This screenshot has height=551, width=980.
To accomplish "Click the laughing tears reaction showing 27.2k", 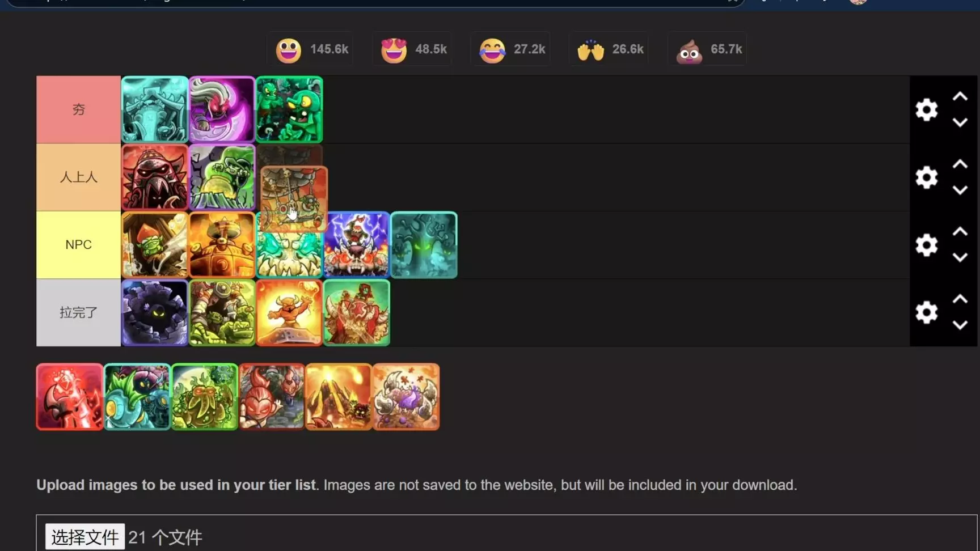I will pyautogui.click(x=511, y=49).
